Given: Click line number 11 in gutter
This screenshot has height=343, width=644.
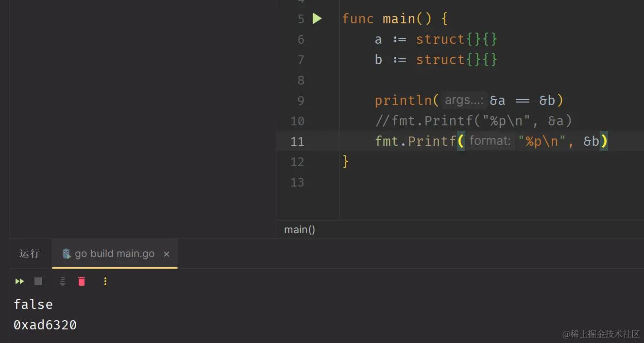Looking at the screenshot, I should tap(297, 141).
